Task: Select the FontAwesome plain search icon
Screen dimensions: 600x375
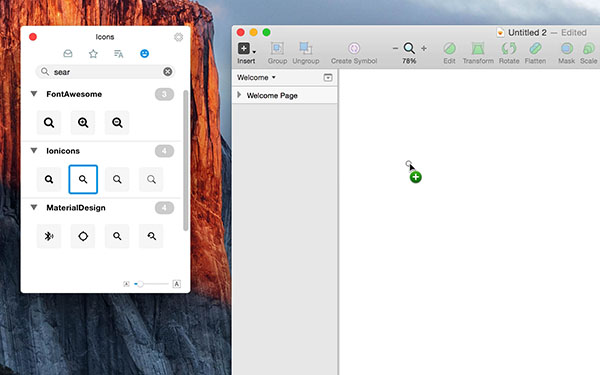Action: click(x=49, y=123)
